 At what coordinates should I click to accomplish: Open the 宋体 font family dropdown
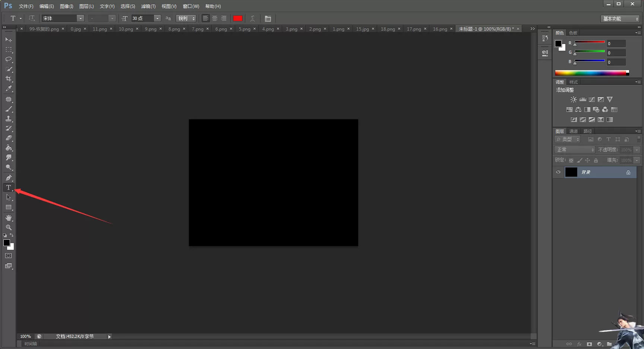(x=63, y=18)
